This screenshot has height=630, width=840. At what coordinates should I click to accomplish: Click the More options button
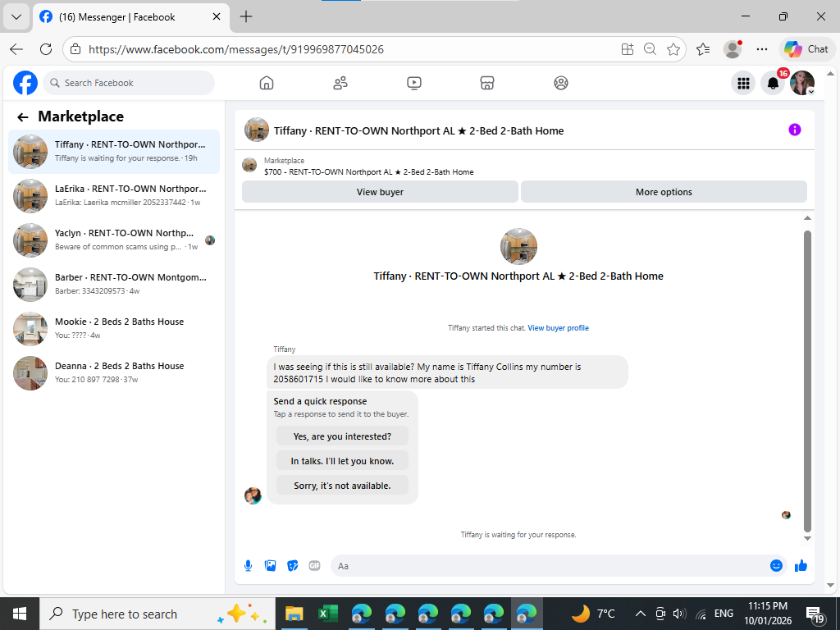pos(664,192)
